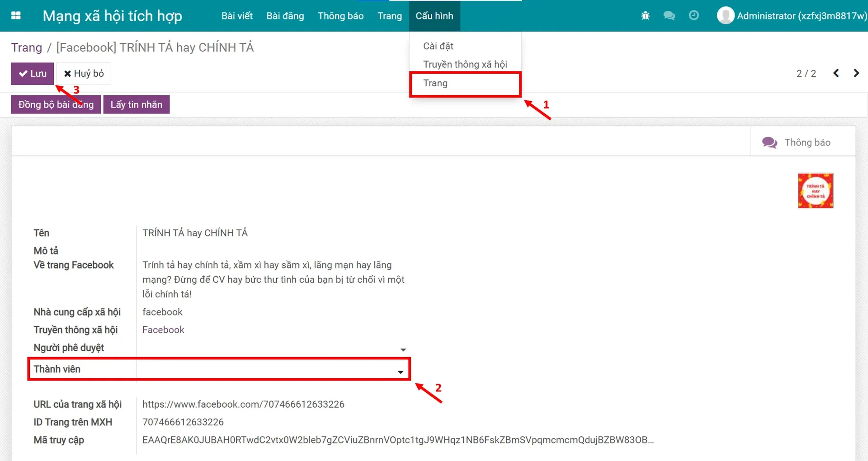Expand the Người phê duyệt dropdown arrow
This screenshot has height=461, width=868.
[x=403, y=350]
